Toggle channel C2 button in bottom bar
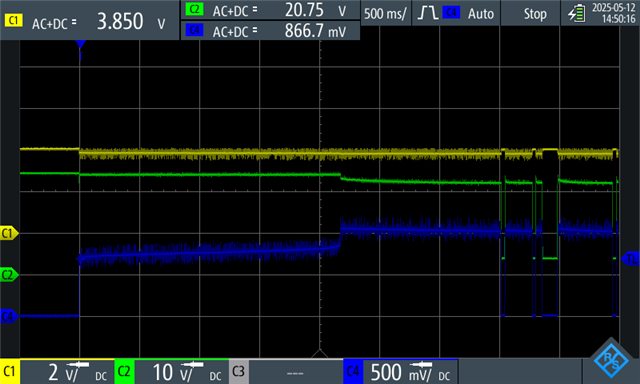Image resolution: width=640 pixels, height=384 pixels. 124,372
